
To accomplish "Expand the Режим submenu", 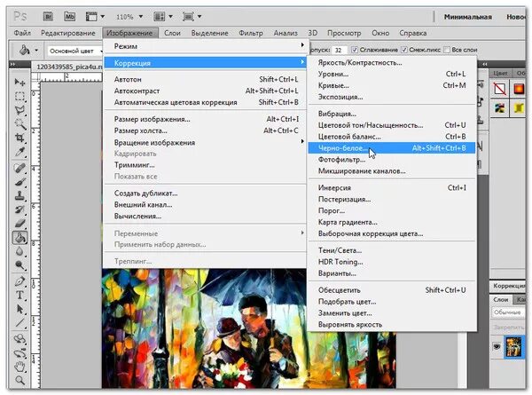I will click(x=206, y=46).
